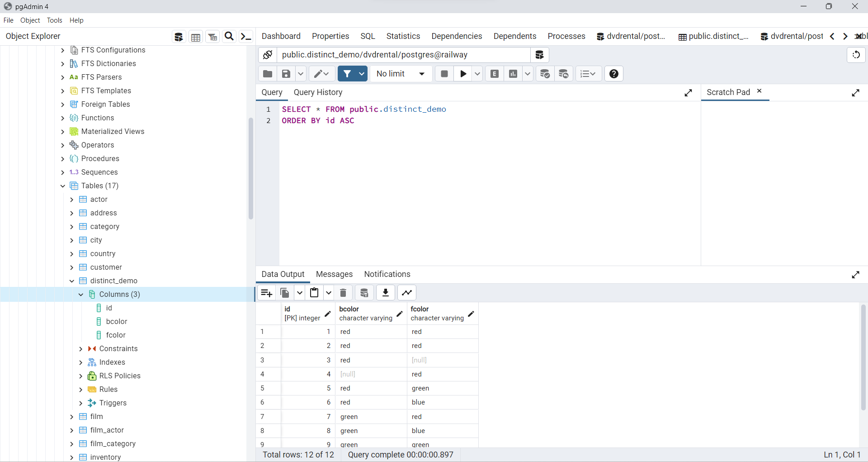Click the edit pencil on fcolor column header
The image size is (868, 462).
(x=471, y=314)
